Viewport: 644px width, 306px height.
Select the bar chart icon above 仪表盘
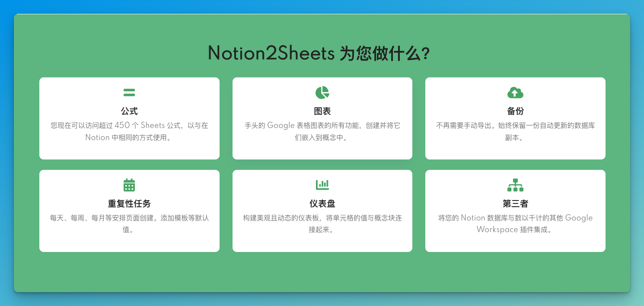coord(322,185)
